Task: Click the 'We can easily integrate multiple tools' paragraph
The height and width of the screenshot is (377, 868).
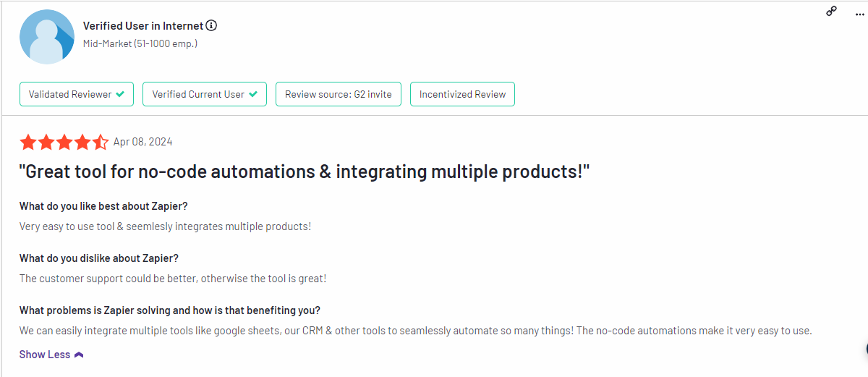Action: coord(416,331)
